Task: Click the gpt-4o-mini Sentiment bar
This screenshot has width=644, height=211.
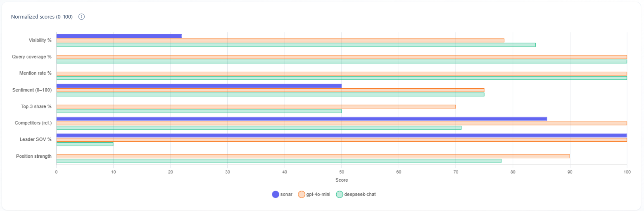Action: tap(270, 90)
